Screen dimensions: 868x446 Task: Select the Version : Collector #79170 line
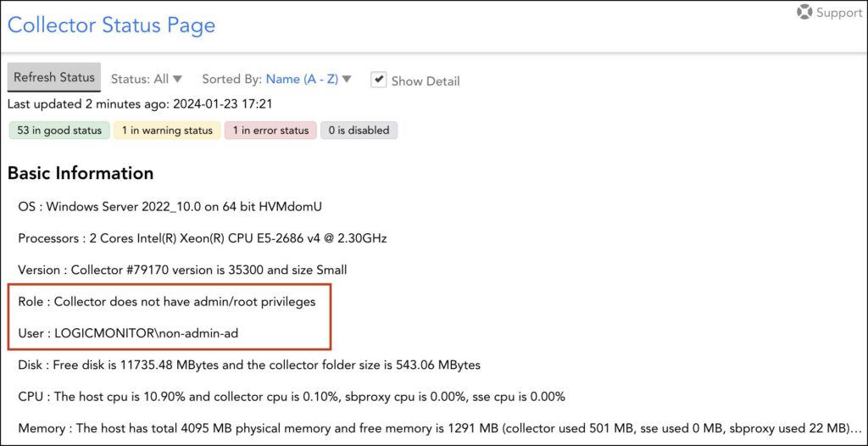(x=183, y=270)
